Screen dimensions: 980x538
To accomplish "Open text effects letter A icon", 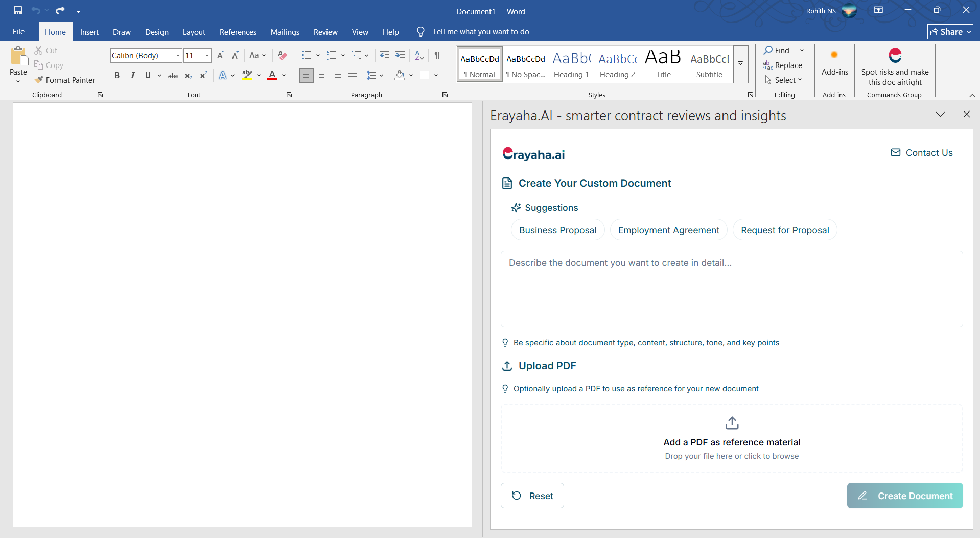I will [223, 76].
